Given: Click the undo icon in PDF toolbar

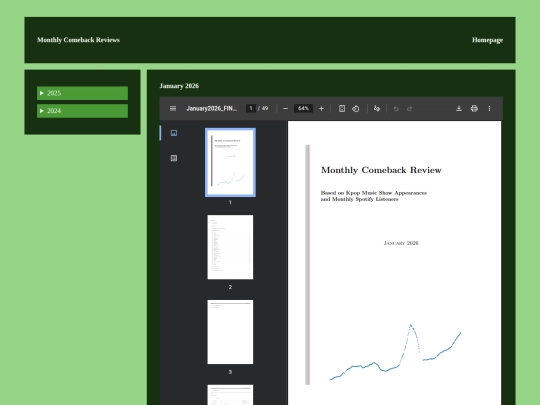Looking at the screenshot, I should point(396,109).
